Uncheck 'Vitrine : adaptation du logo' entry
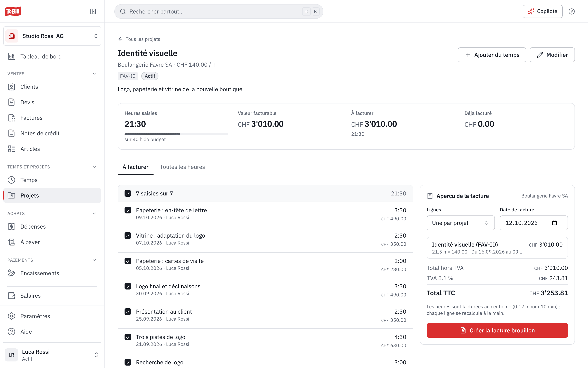Screen dimensions: 588x368 tap(128, 236)
